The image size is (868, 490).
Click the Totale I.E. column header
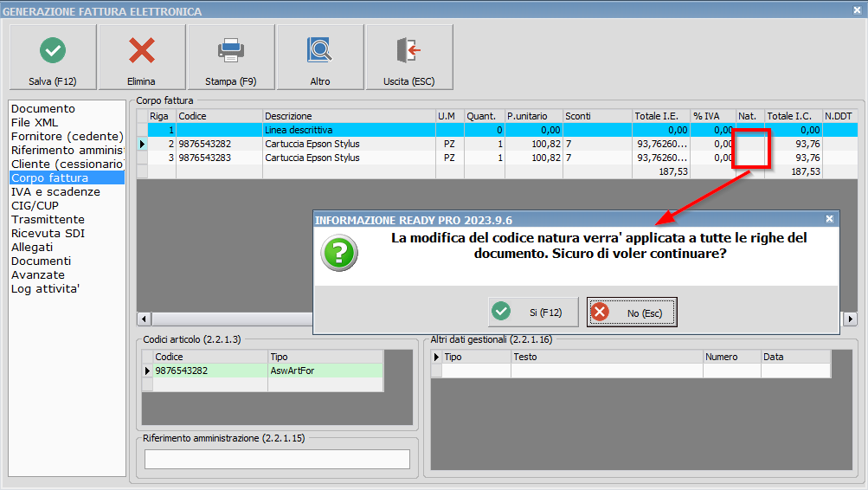[x=661, y=116]
